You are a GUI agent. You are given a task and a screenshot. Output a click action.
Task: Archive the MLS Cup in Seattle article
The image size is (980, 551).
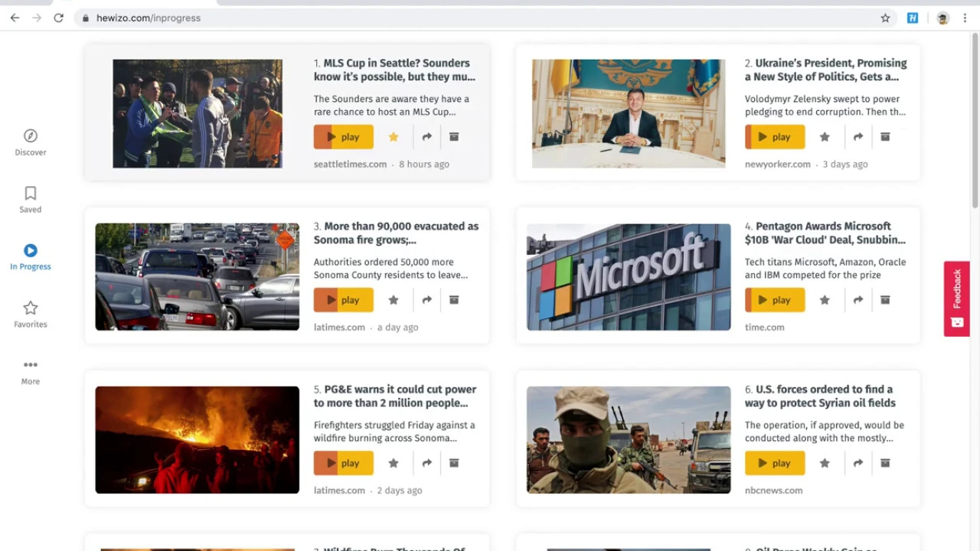coord(454,137)
